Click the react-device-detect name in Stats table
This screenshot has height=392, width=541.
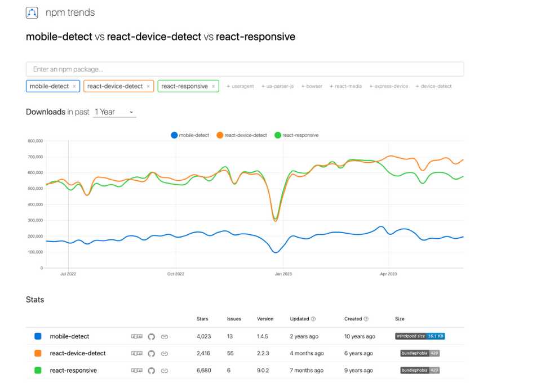pyautogui.click(x=78, y=353)
